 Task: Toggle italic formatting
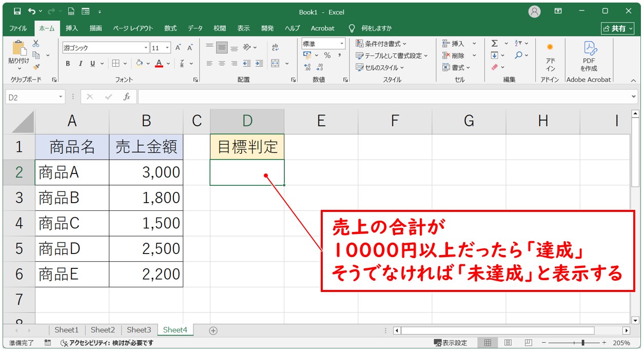81,64
